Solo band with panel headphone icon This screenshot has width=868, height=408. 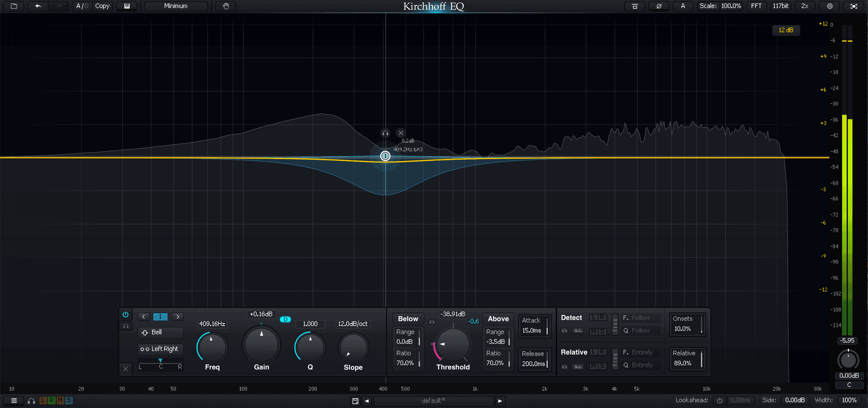coord(125,326)
